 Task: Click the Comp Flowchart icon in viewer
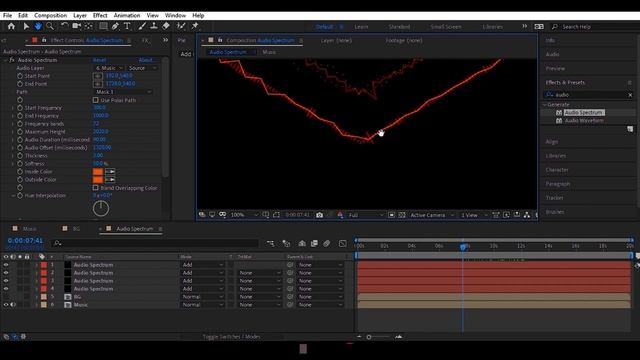[527, 215]
